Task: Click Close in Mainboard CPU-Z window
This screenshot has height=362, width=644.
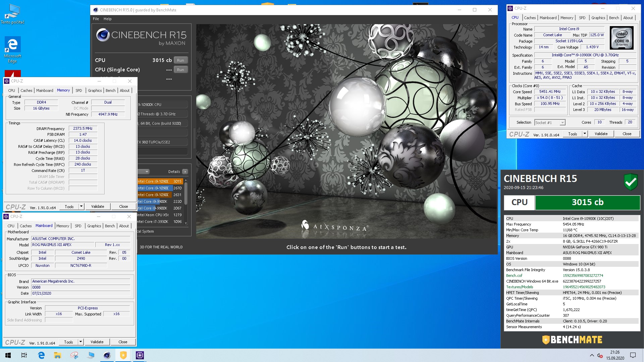Action: point(123,342)
